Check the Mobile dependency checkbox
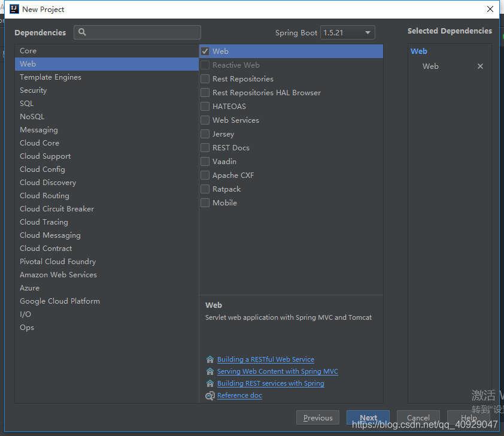The height and width of the screenshot is (436, 504). click(205, 203)
